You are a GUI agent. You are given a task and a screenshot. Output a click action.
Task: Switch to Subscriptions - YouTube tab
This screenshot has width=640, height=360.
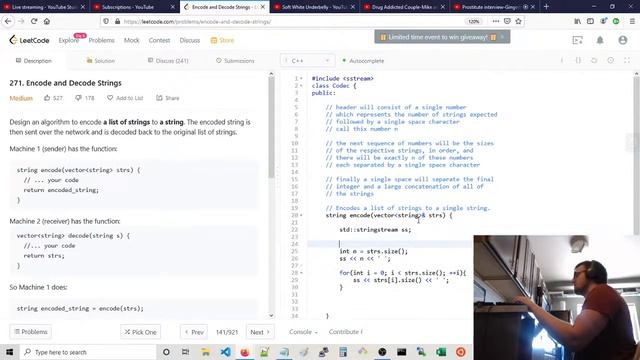point(134,7)
